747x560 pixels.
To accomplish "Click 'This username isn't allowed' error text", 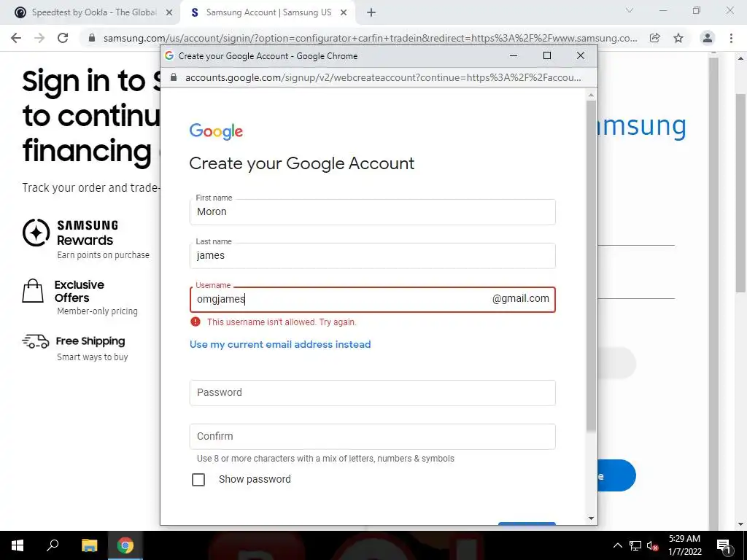I will tap(282, 322).
